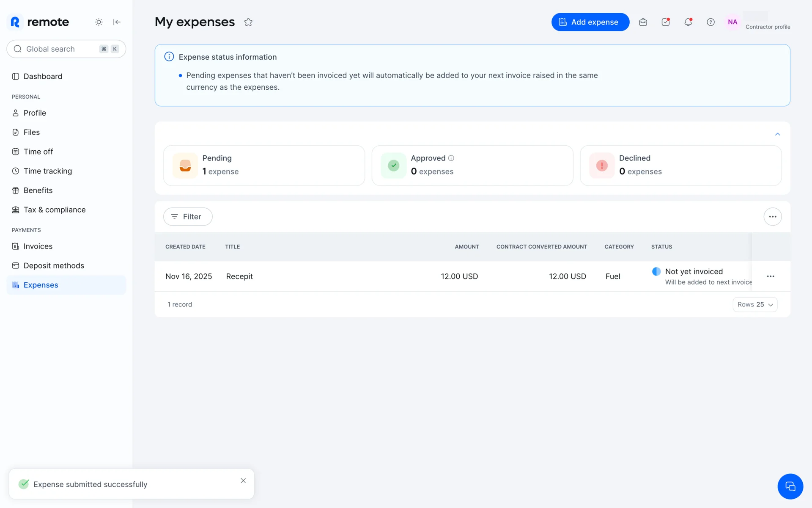Open the tasks checklist icon

666,22
